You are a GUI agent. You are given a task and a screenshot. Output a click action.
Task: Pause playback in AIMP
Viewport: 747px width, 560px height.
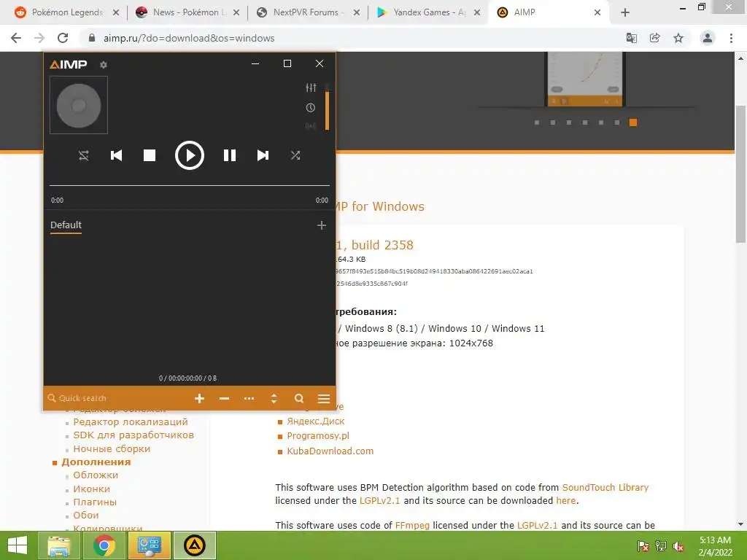click(230, 155)
